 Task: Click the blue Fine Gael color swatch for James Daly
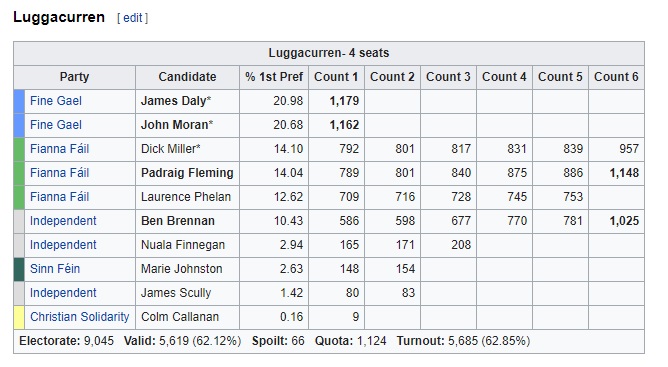(x=19, y=101)
